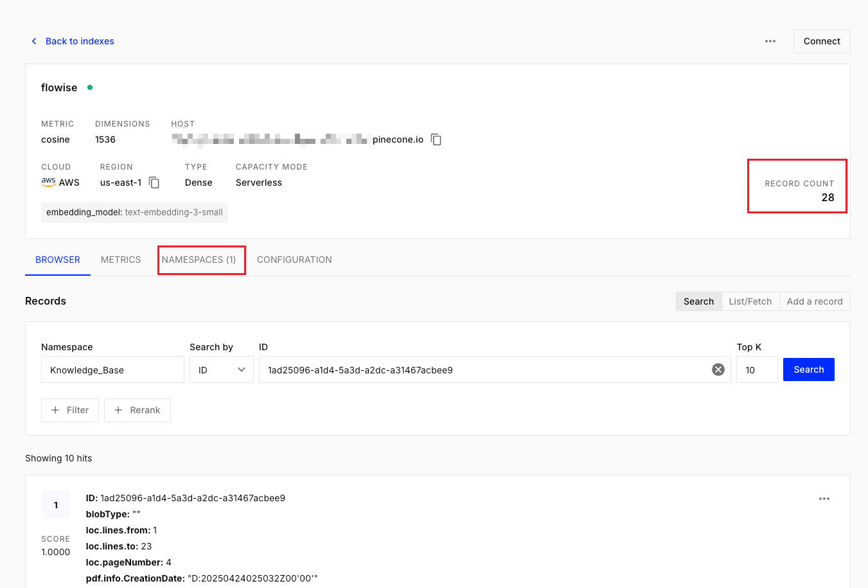Click the Connect button
Screen dimensions: 868x588
click(822, 41)
